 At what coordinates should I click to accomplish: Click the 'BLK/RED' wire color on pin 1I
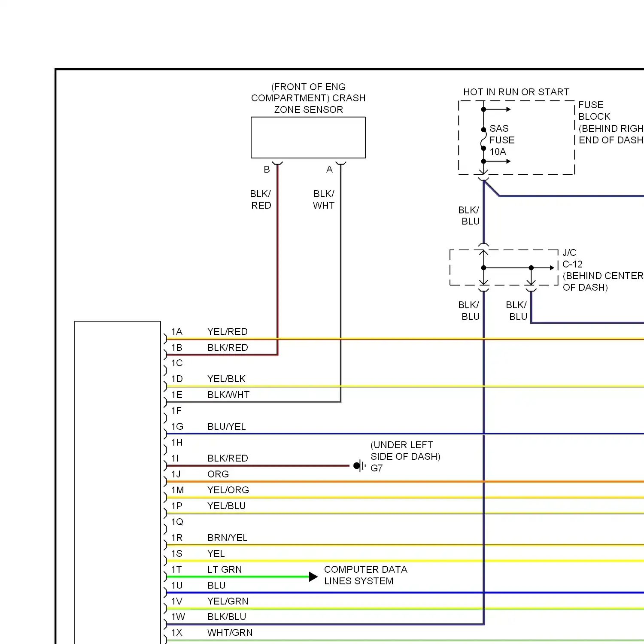click(x=228, y=459)
